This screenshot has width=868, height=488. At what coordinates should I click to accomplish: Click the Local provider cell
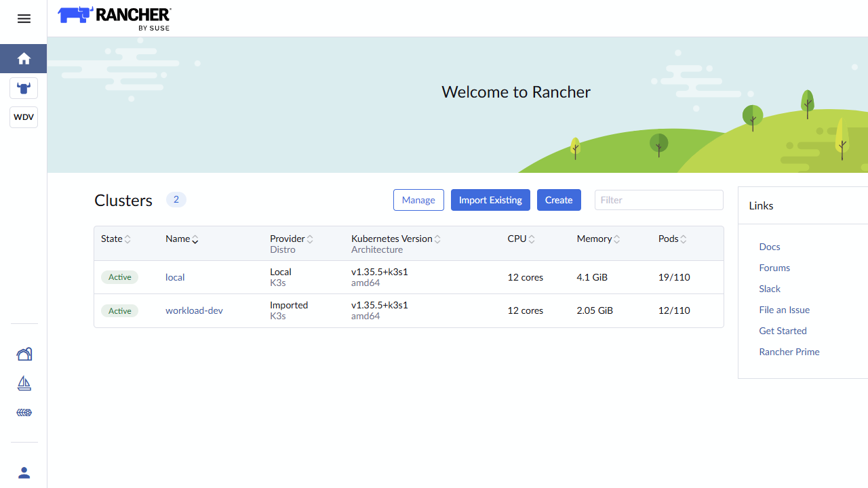click(x=281, y=272)
